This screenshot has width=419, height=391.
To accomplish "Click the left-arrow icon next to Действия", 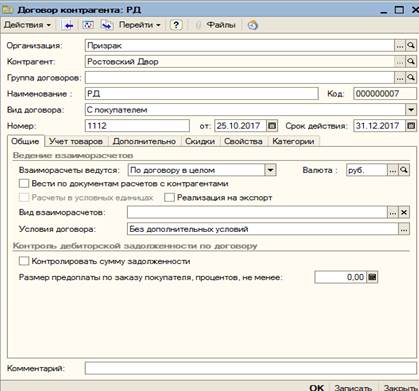I will [69, 25].
